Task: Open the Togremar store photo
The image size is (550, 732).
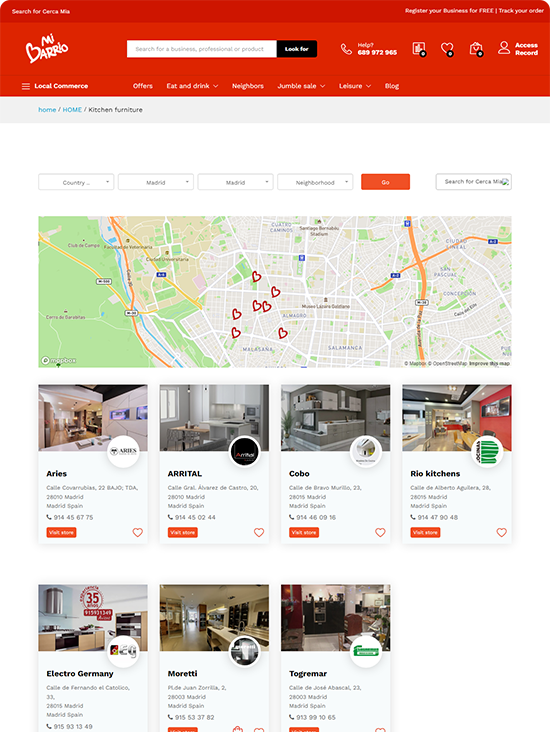Action: [x=336, y=618]
